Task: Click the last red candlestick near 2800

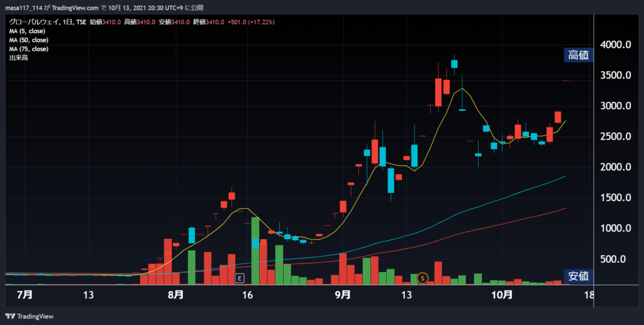Action: point(558,117)
